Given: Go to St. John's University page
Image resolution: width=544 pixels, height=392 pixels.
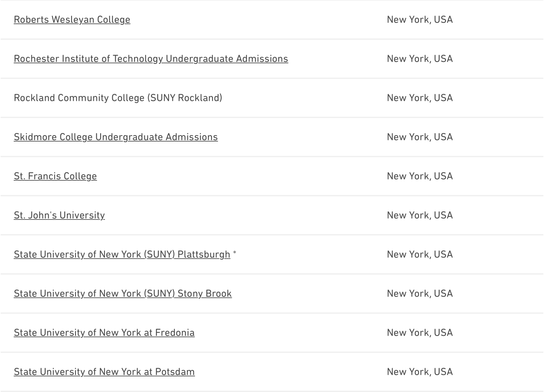Looking at the screenshot, I should (x=59, y=215).
